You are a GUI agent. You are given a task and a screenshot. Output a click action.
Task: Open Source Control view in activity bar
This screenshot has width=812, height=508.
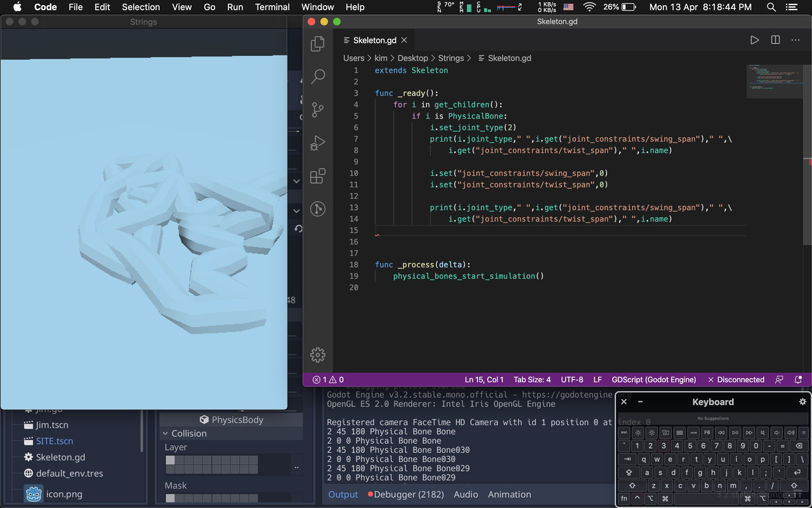tap(318, 110)
